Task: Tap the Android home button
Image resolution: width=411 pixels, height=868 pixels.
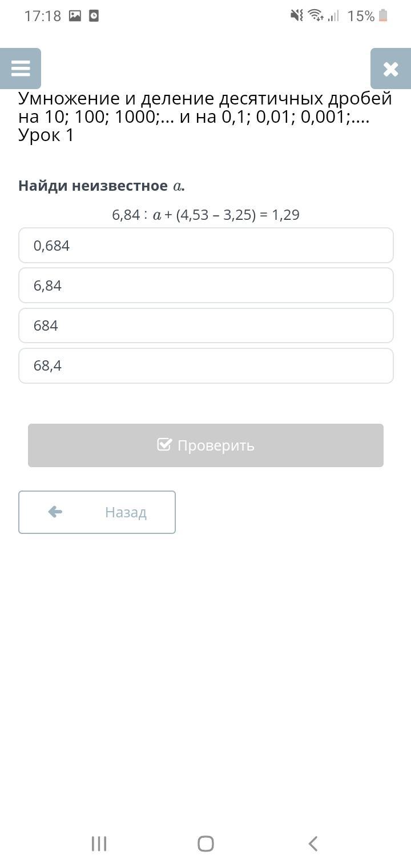Action: (205, 843)
